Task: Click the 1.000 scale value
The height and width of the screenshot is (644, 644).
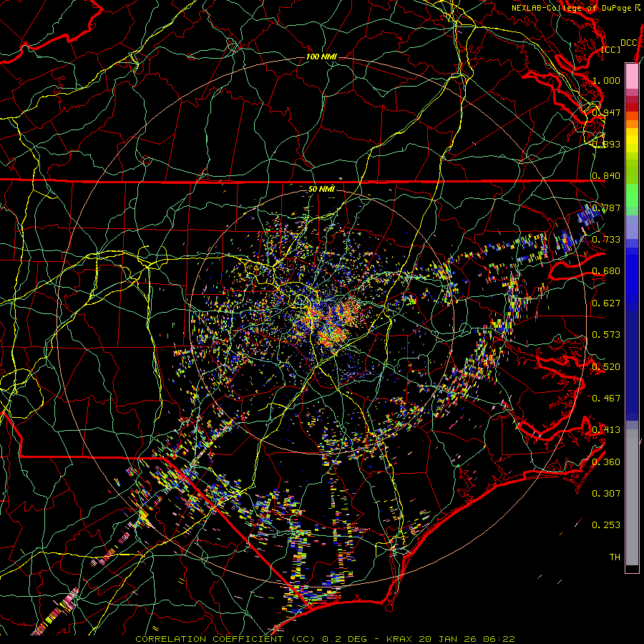Action: click(x=606, y=80)
